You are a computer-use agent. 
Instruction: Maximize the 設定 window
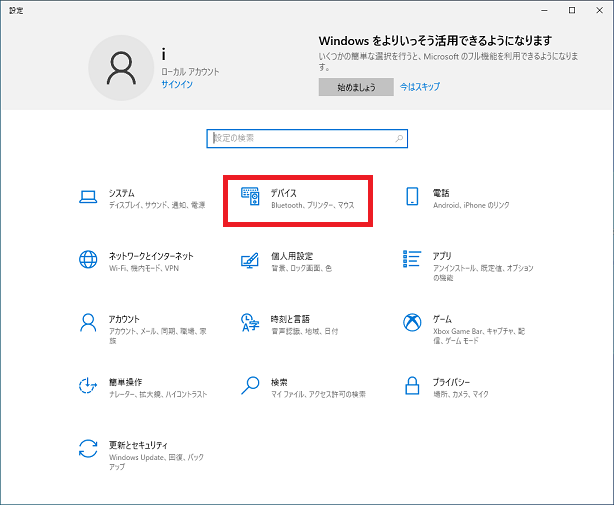click(572, 11)
